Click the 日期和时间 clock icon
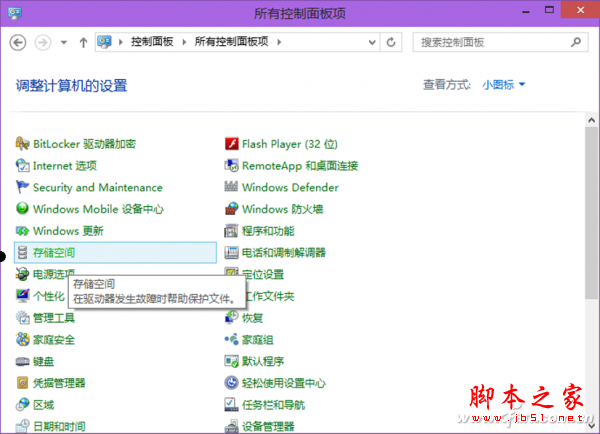 (23, 426)
